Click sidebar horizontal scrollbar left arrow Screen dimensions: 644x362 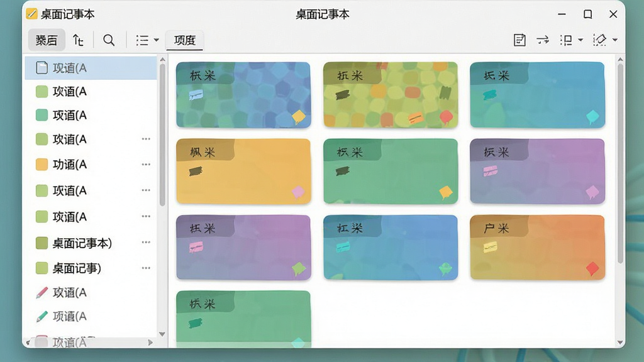point(28,343)
